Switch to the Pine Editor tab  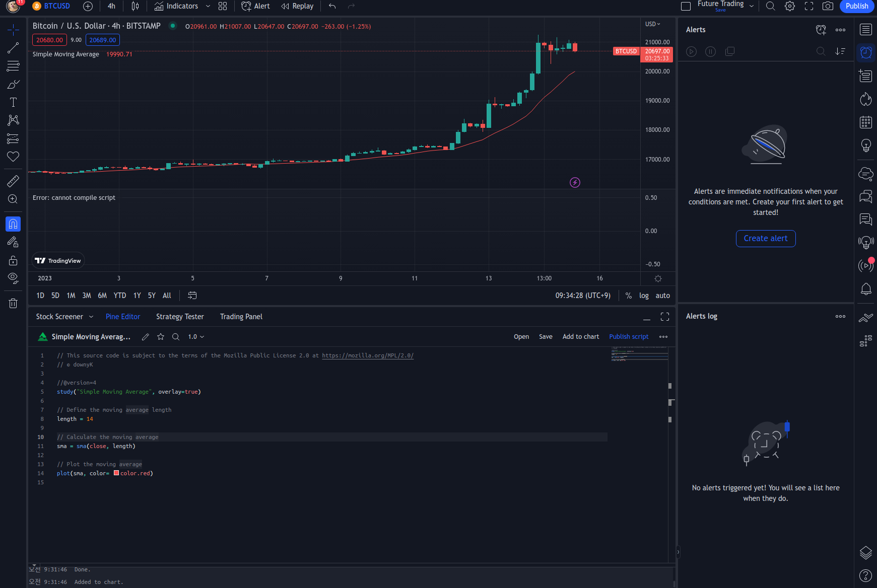pyautogui.click(x=123, y=317)
